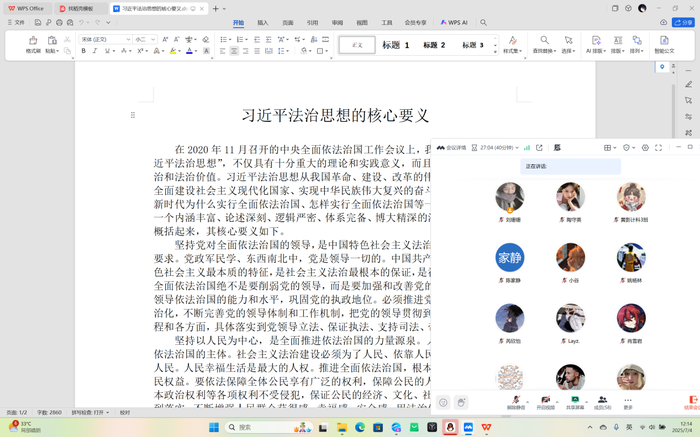Switch to the Insert ribbon tab
This screenshot has height=437, width=700.
click(262, 21)
